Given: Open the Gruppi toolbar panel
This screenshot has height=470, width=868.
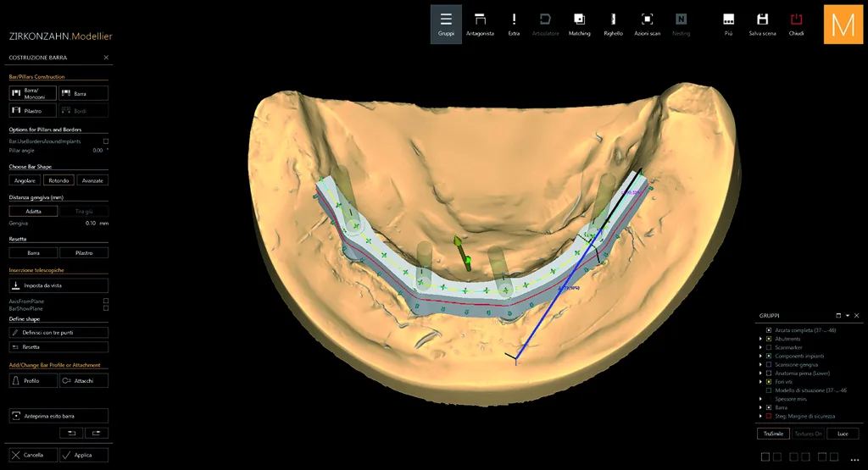Looking at the screenshot, I should click(x=446, y=25).
